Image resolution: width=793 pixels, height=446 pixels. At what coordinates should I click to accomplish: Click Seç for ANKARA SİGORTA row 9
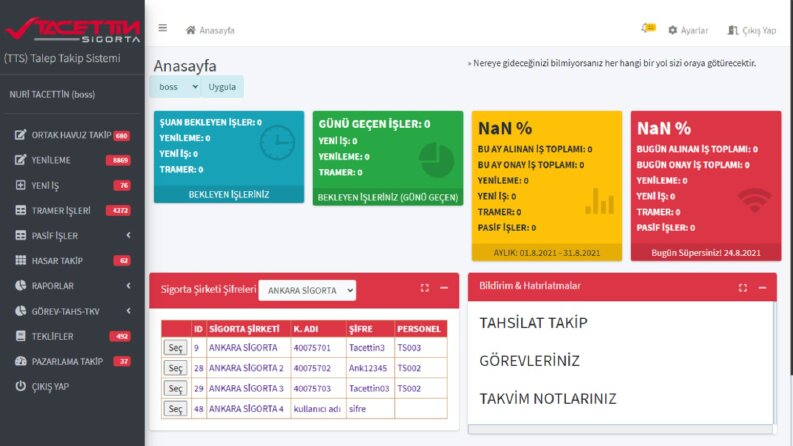coord(175,347)
